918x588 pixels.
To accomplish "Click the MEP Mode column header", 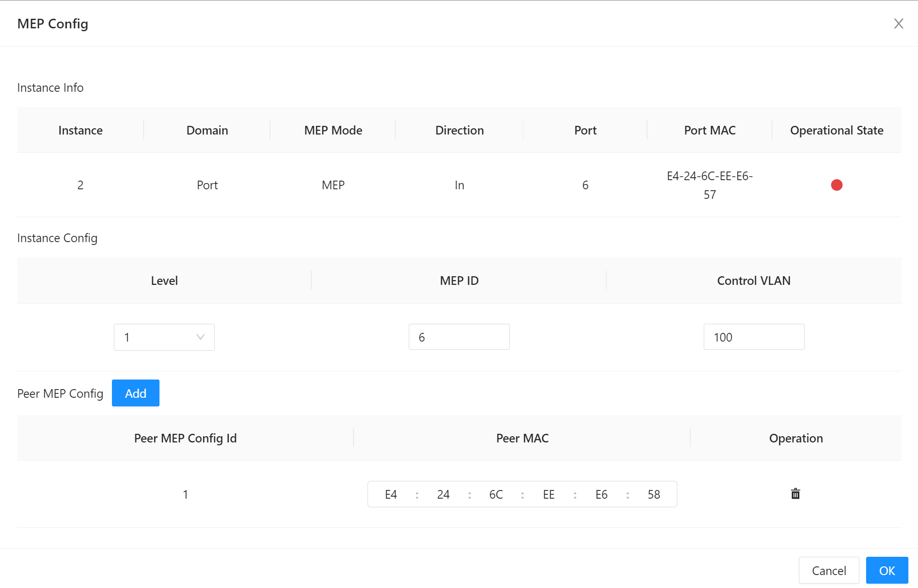I will click(333, 130).
